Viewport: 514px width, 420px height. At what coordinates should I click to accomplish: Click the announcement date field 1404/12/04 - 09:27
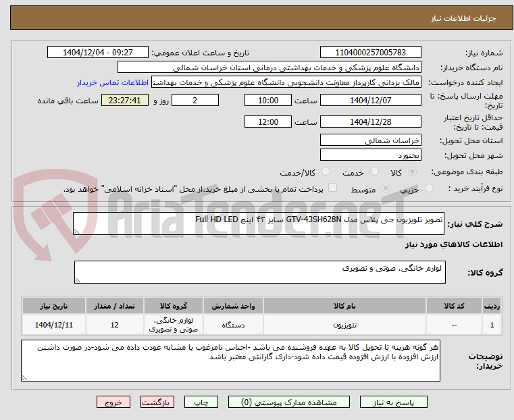tap(98, 53)
